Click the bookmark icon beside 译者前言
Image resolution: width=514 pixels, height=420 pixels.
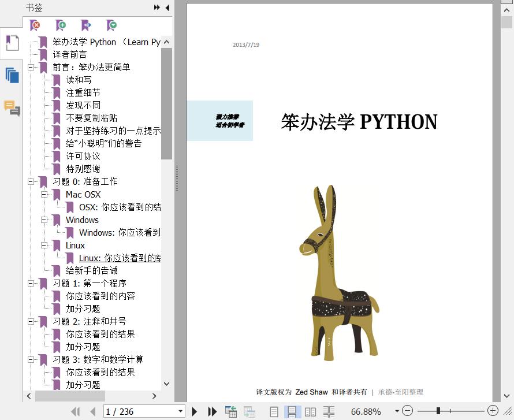pyautogui.click(x=43, y=55)
